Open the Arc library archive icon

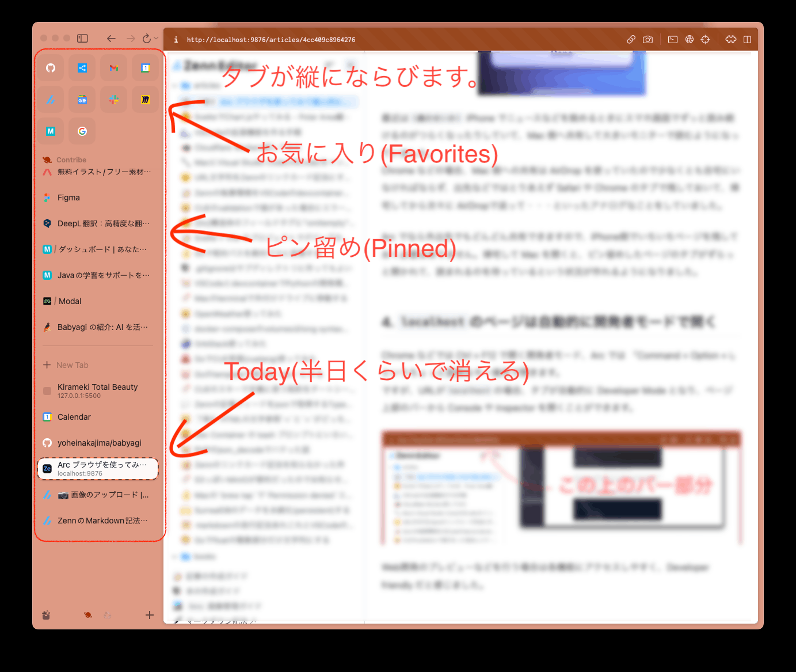46,615
